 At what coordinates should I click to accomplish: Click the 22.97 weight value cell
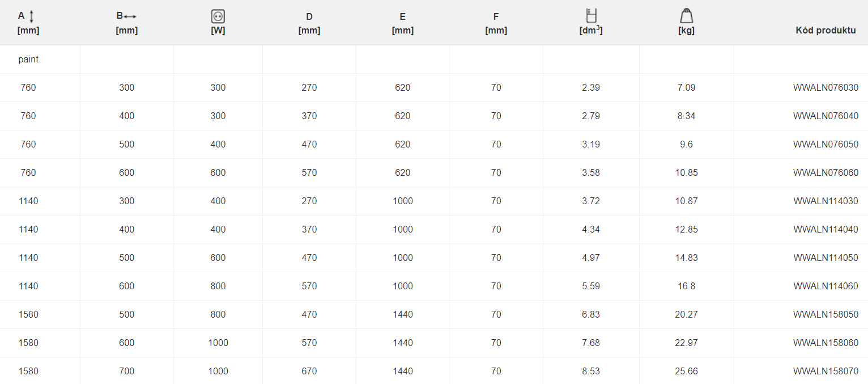click(686, 343)
